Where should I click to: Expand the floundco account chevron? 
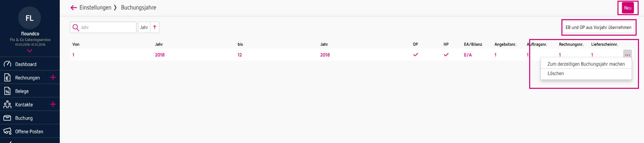pyautogui.click(x=30, y=51)
